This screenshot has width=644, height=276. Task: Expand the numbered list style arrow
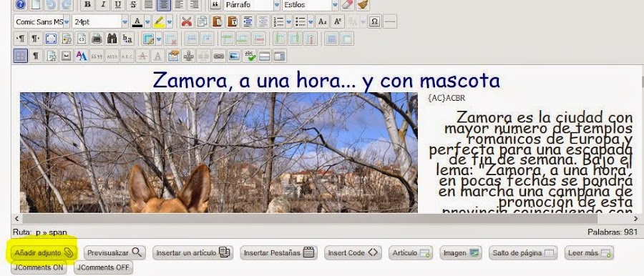(289, 21)
